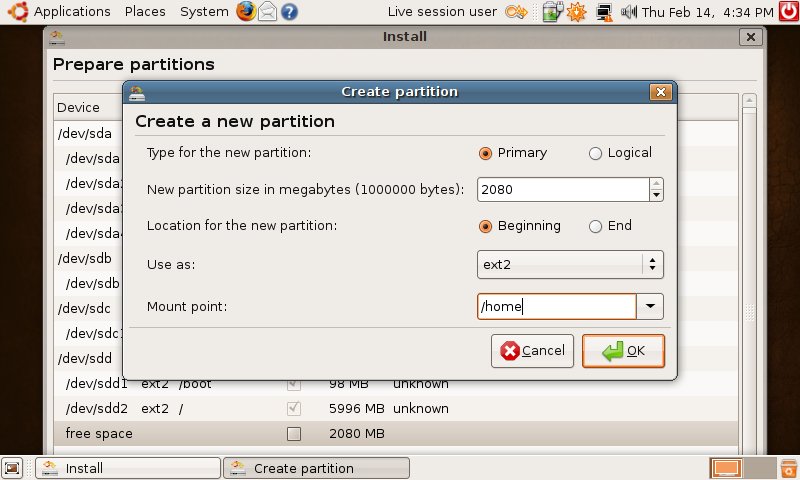Screen dimensions: 800x480
Task: Close the Install window
Action: tap(751, 37)
